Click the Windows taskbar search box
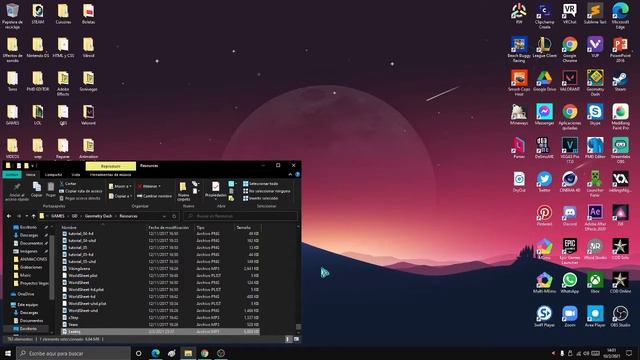The width and height of the screenshot is (640, 360). (x=73, y=353)
